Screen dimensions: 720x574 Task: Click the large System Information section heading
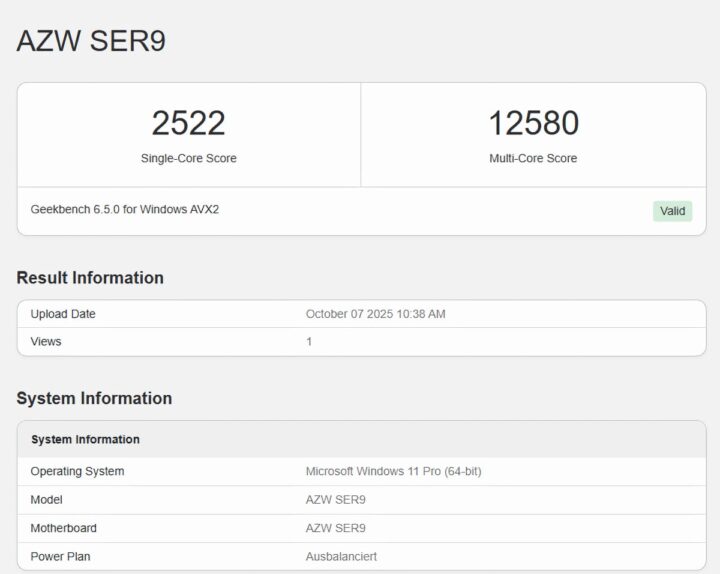pyautogui.click(x=94, y=398)
